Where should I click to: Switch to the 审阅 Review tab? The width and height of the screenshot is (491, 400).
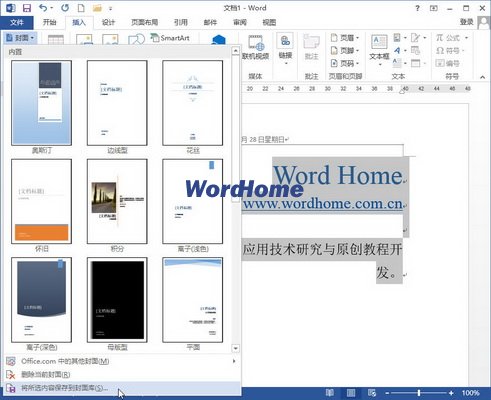click(x=240, y=22)
